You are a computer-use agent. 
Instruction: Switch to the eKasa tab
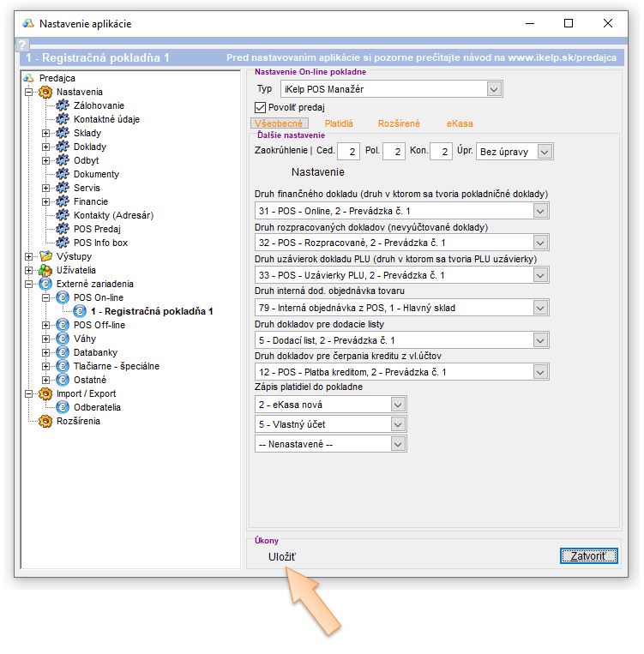click(459, 124)
